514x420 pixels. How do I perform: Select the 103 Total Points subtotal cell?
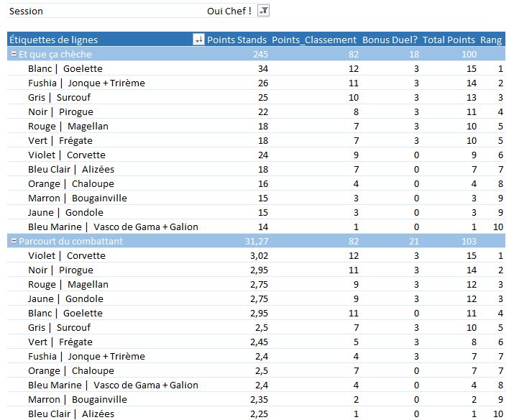467,242
